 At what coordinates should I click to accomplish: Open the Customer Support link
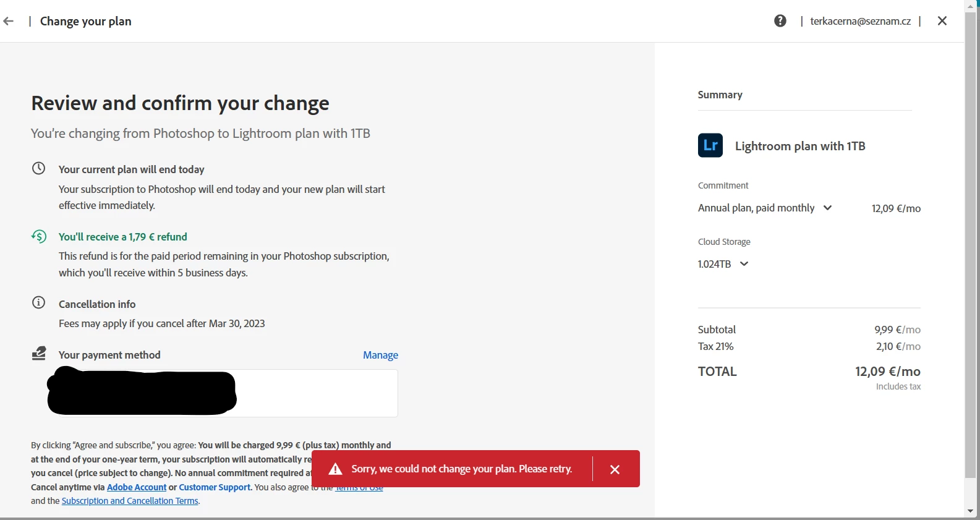215,487
